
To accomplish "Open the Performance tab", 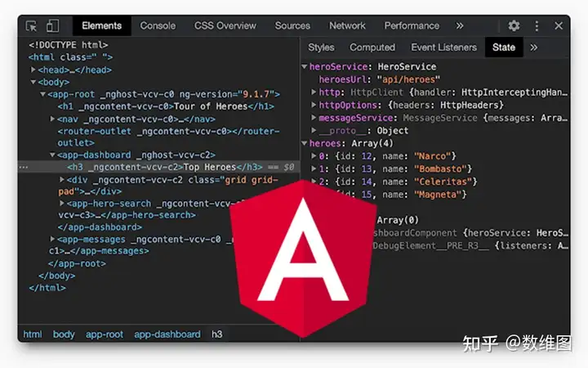I will [x=412, y=26].
